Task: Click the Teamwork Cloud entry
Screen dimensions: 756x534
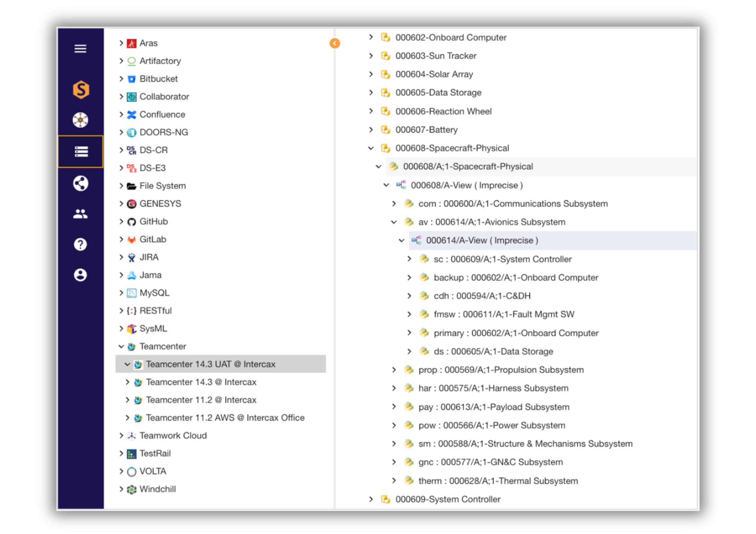Action: [173, 435]
